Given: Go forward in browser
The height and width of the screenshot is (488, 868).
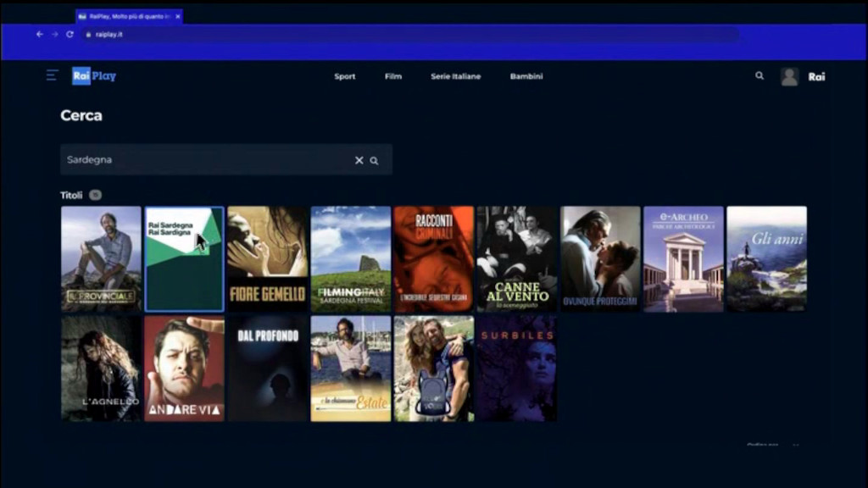Looking at the screenshot, I should pos(55,34).
